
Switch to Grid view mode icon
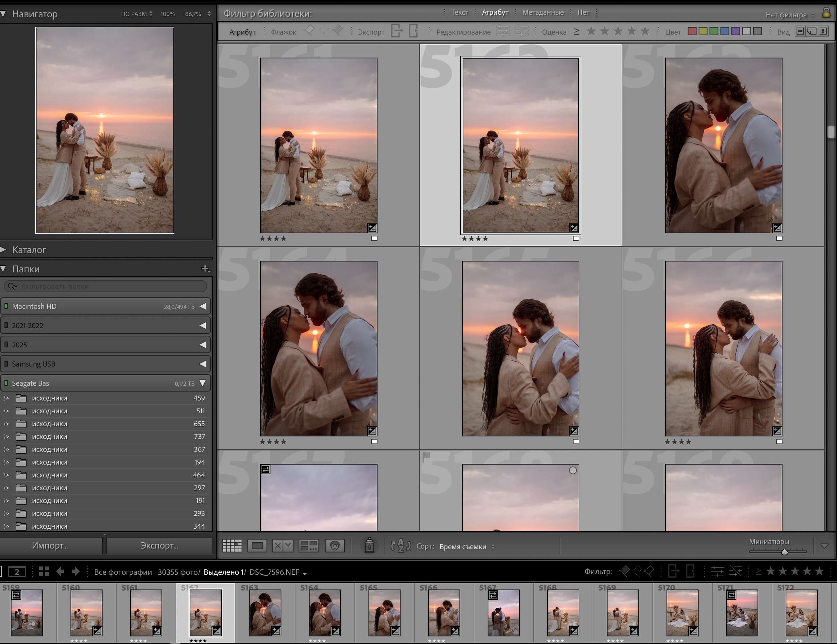click(232, 546)
